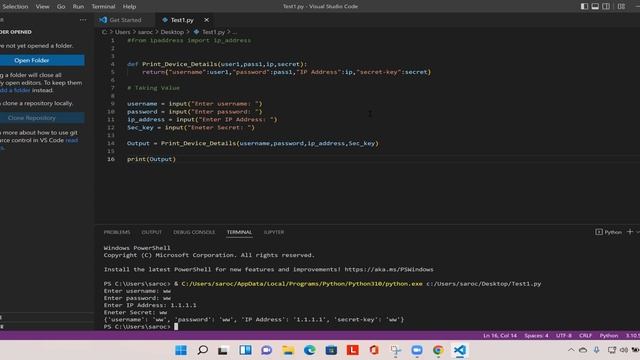Open the red L app in taskbar
This screenshot has width=640, height=360.
click(x=353, y=350)
